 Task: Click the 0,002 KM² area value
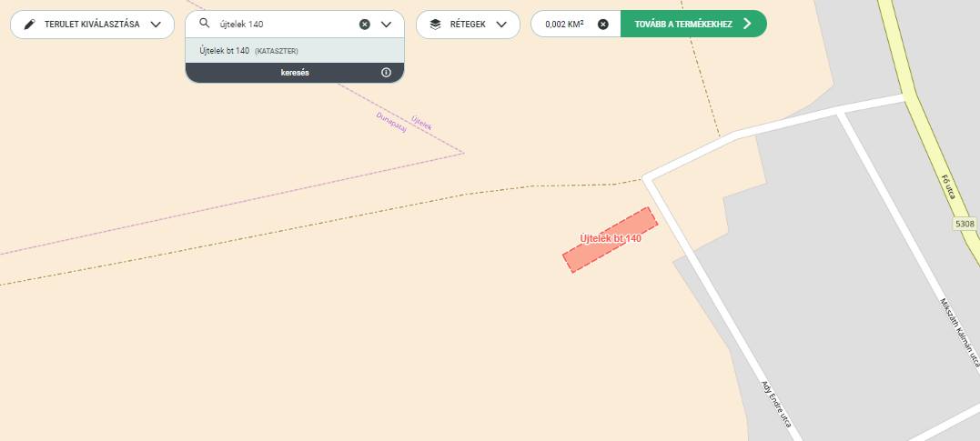[x=564, y=25]
